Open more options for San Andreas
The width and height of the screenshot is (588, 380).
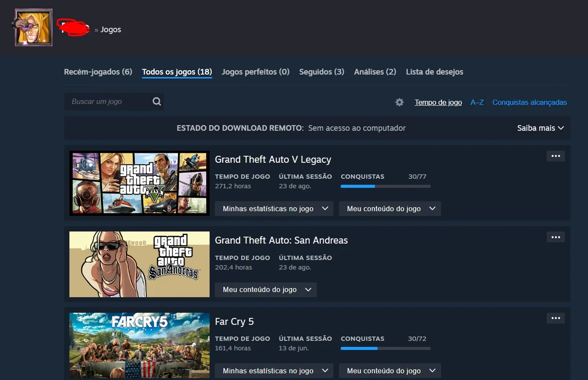tap(556, 237)
